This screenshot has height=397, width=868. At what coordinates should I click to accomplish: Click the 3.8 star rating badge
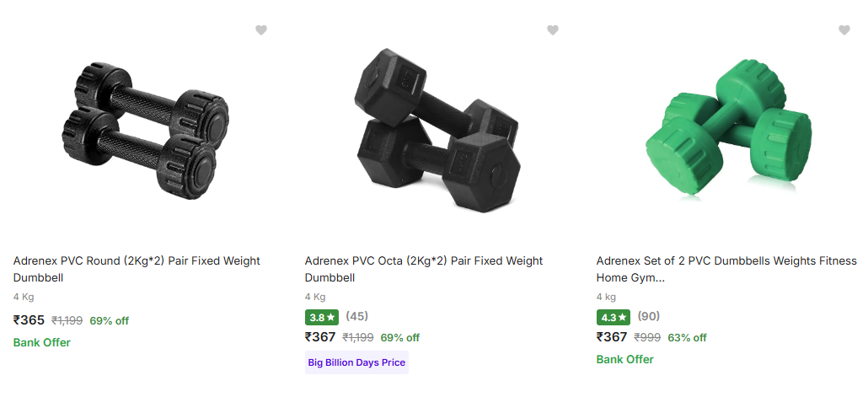pyautogui.click(x=322, y=318)
